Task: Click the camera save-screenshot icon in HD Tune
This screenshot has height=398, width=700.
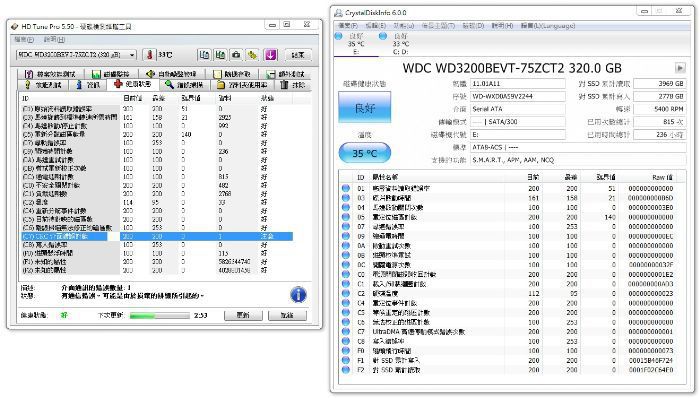Action: pos(236,55)
